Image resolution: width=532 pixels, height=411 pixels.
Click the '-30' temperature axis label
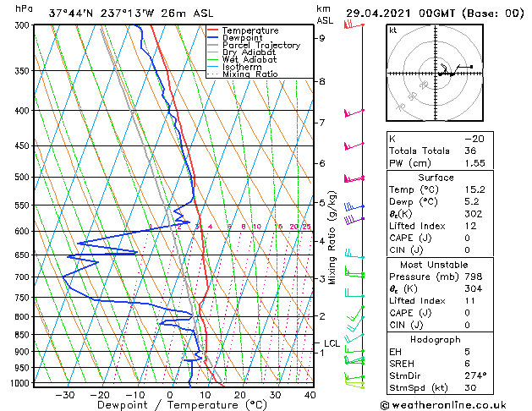coord(65,395)
